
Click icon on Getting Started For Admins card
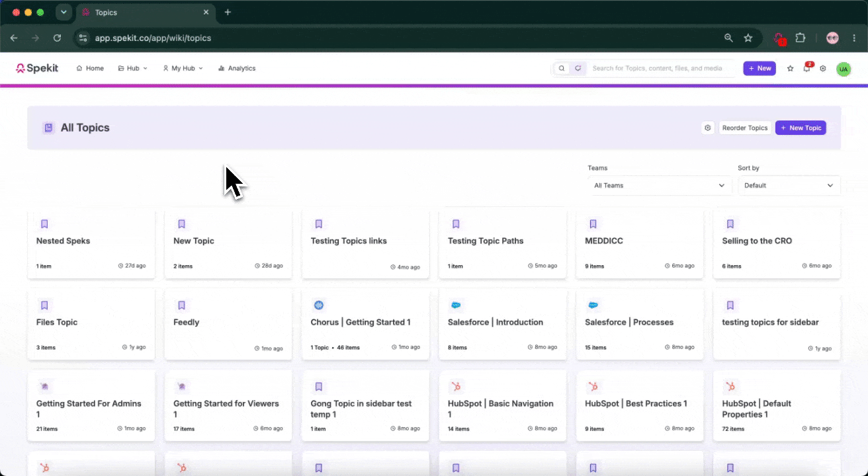tap(44, 386)
